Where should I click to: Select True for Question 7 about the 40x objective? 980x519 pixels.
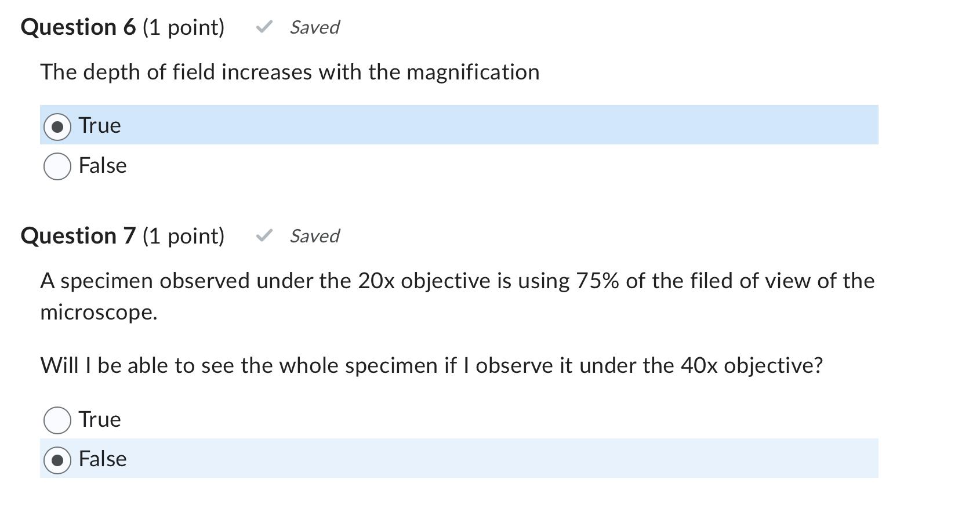(x=57, y=419)
